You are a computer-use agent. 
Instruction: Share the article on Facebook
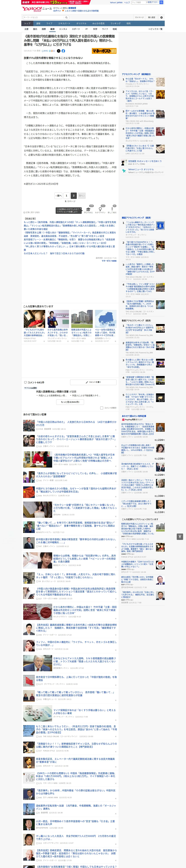tap(63, 51)
